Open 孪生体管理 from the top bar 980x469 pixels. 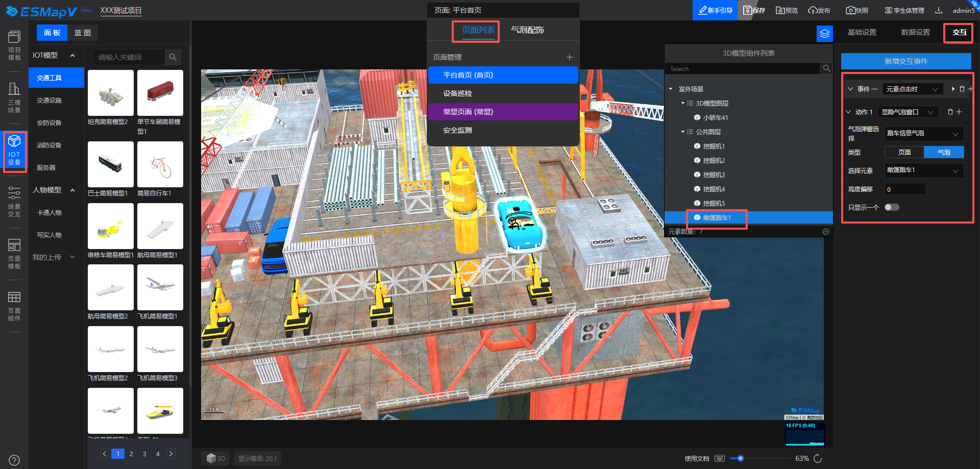pyautogui.click(x=904, y=10)
